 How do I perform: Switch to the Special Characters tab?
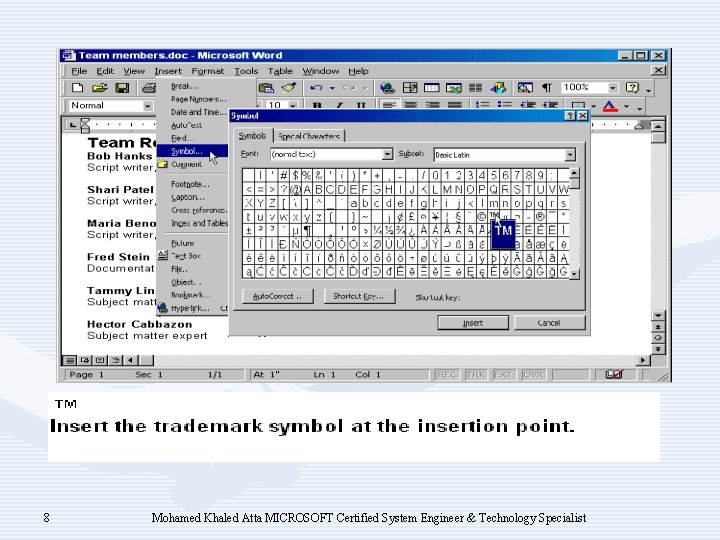click(x=309, y=136)
